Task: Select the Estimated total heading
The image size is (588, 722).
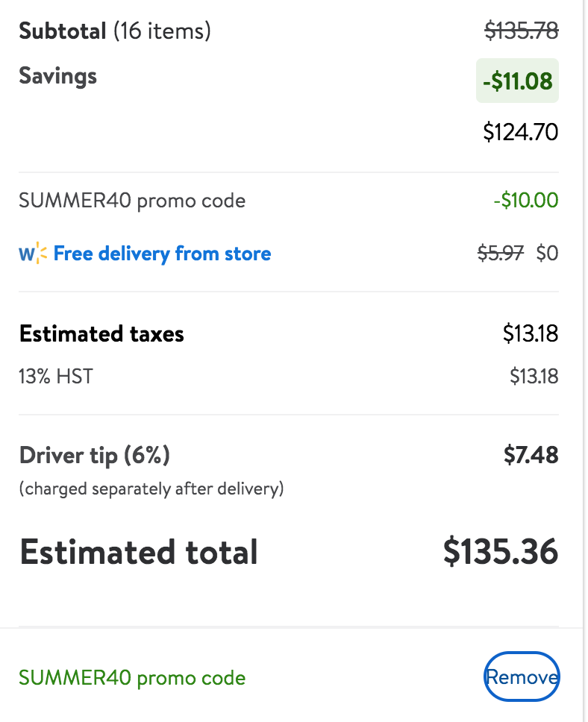Action: [x=139, y=552]
